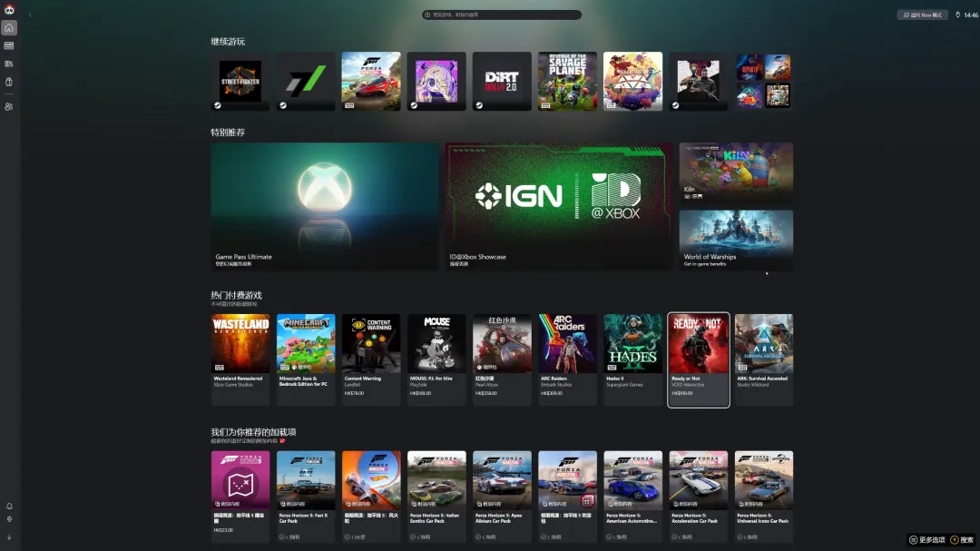This screenshot has height=551, width=980.
Task: Open the World of Warships featured tile
Action: 736,241
